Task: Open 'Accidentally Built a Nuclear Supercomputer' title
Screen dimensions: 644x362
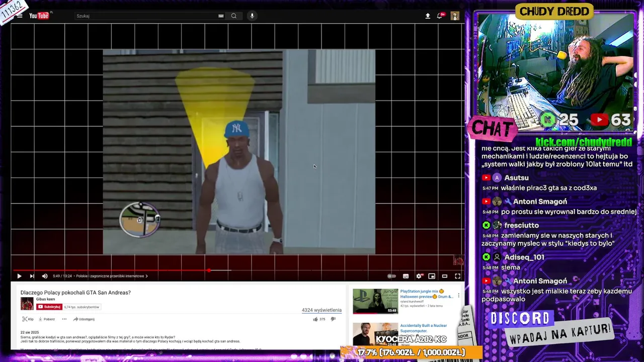Action: click(424, 328)
